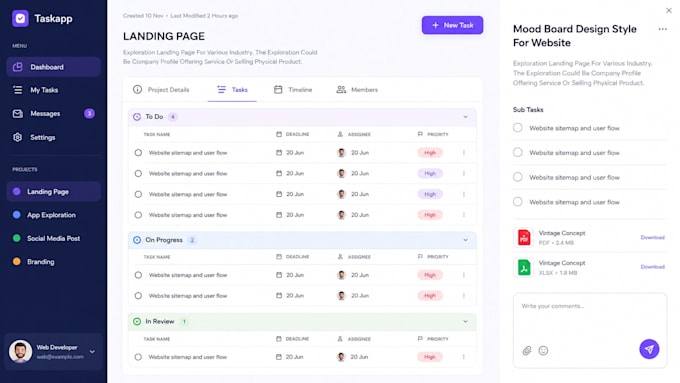680x383 pixels.
Task: Click the green XLSX file icon
Action: click(524, 267)
